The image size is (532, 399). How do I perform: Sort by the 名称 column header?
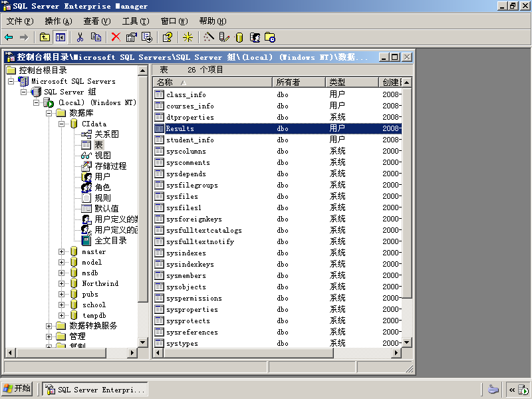pyautogui.click(x=213, y=82)
